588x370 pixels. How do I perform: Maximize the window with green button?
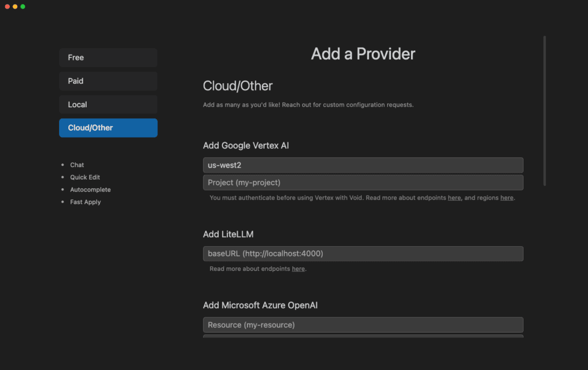[23, 6]
